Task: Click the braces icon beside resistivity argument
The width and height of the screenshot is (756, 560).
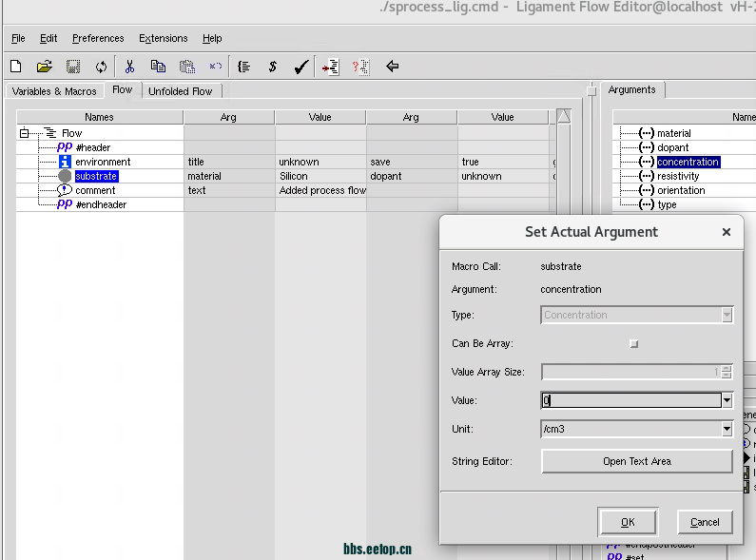Action: point(646,176)
